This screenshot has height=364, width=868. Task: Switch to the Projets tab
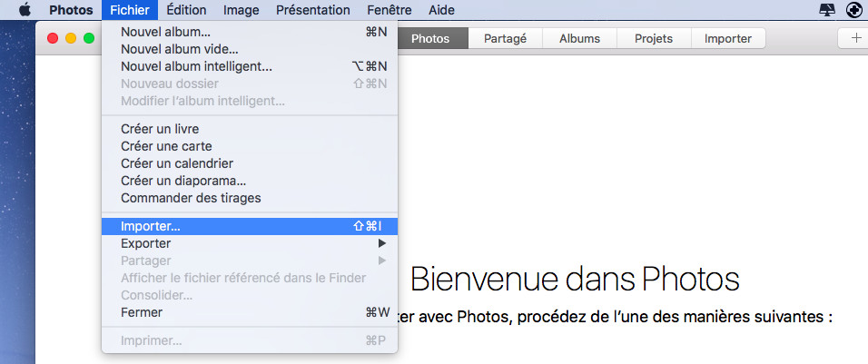654,39
